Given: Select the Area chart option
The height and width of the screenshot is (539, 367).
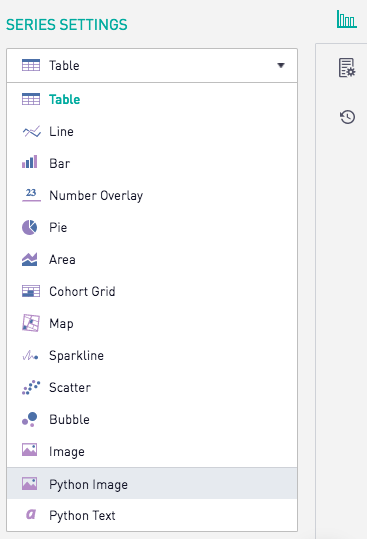Looking at the screenshot, I should 152,259.
